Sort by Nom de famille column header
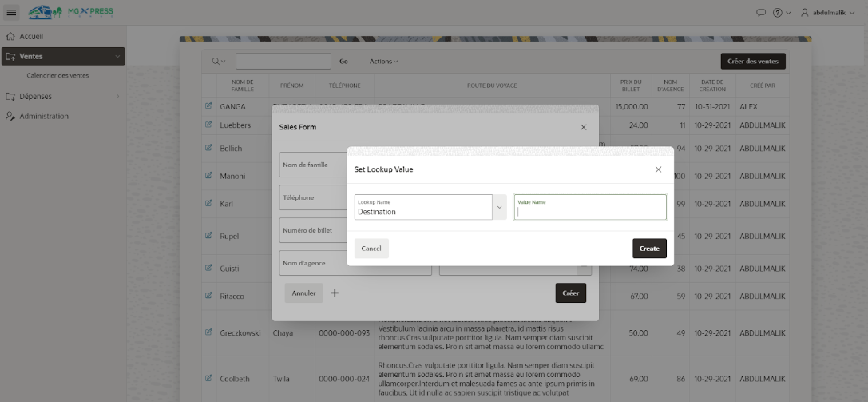868x402 pixels. click(x=243, y=86)
